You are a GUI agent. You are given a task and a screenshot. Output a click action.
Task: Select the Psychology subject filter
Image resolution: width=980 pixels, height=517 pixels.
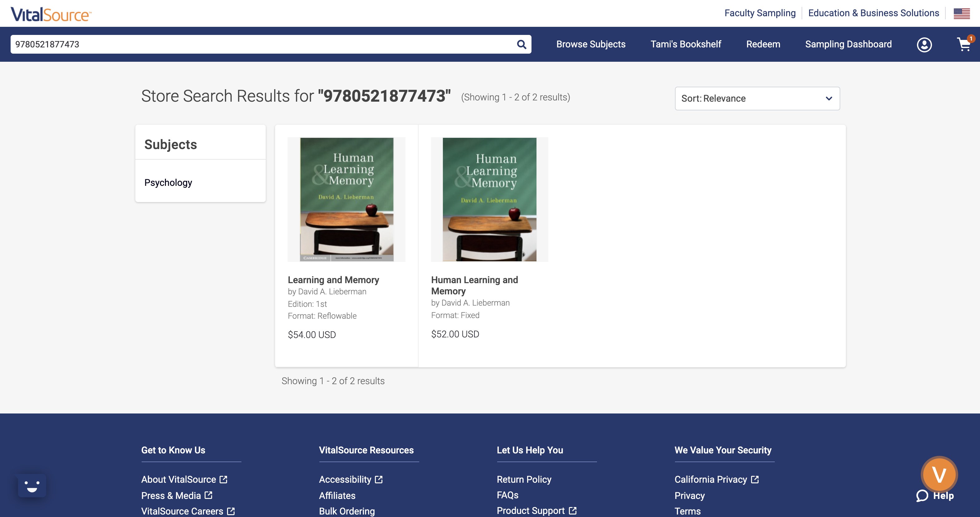pyautogui.click(x=168, y=183)
